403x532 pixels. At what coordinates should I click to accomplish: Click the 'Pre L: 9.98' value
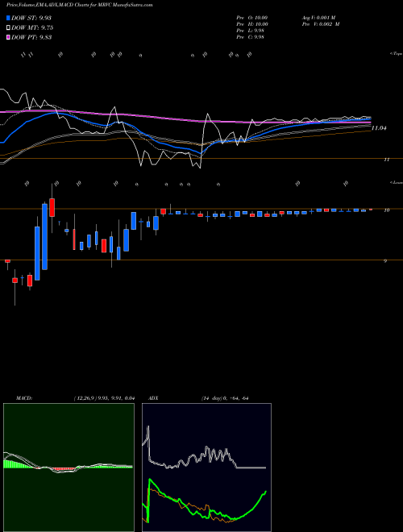[251, 31]
